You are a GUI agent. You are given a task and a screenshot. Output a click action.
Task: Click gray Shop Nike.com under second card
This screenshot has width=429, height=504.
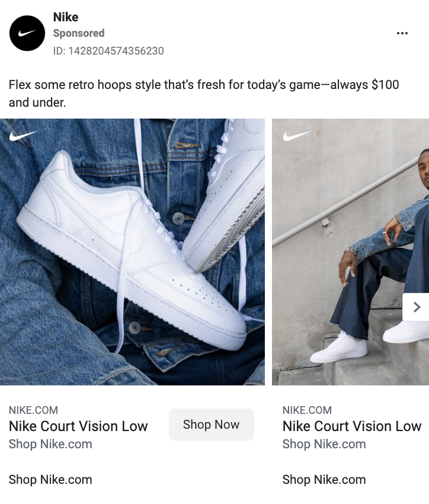[324, 444]
